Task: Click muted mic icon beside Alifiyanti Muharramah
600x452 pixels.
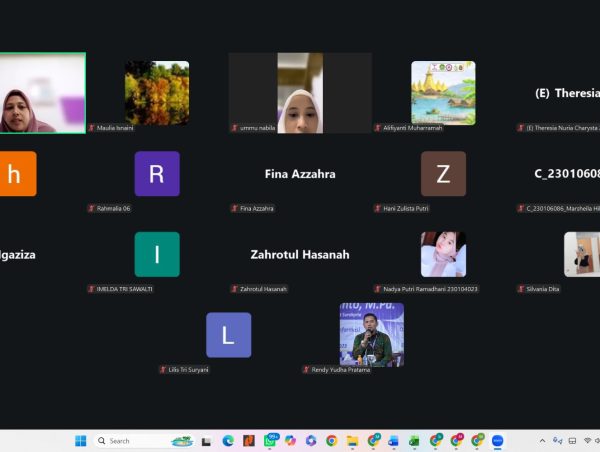Action: 378,128
